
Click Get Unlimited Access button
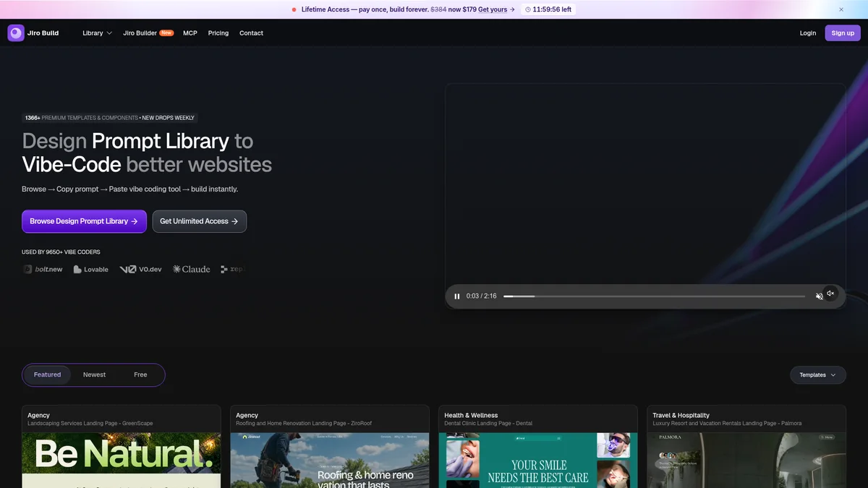pyautogui.click(x=199, y=221)
